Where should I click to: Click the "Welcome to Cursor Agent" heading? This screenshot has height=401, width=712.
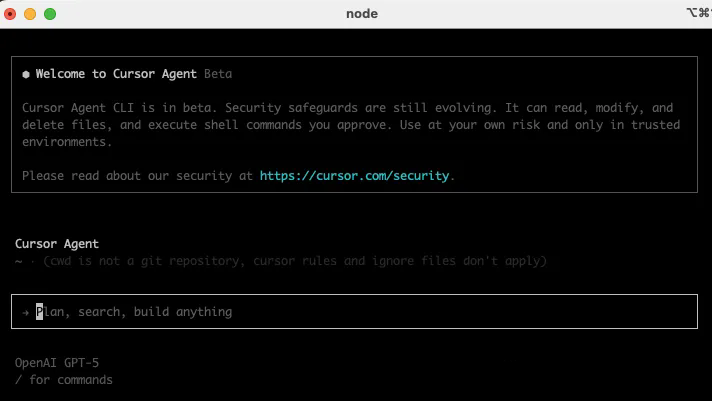(x=116, y=74)
